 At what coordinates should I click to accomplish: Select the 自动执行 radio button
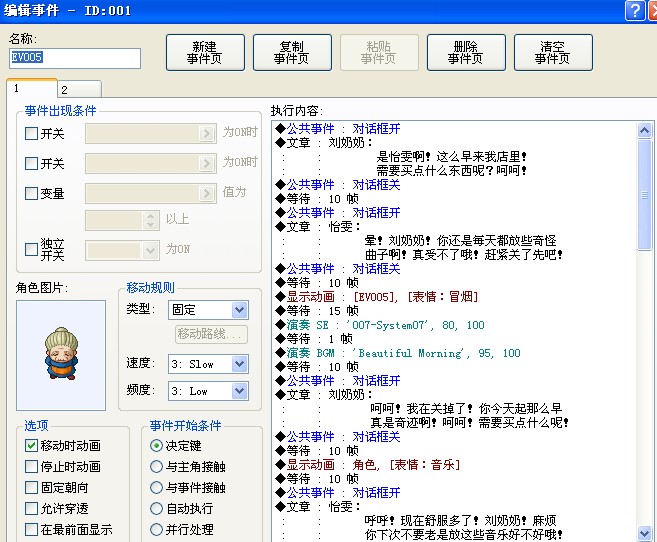click(156, 508)
